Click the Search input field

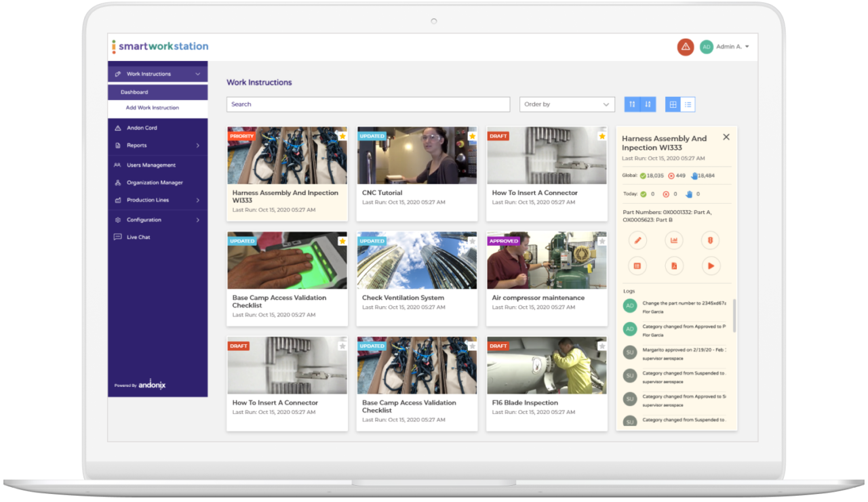pos(368,104)
